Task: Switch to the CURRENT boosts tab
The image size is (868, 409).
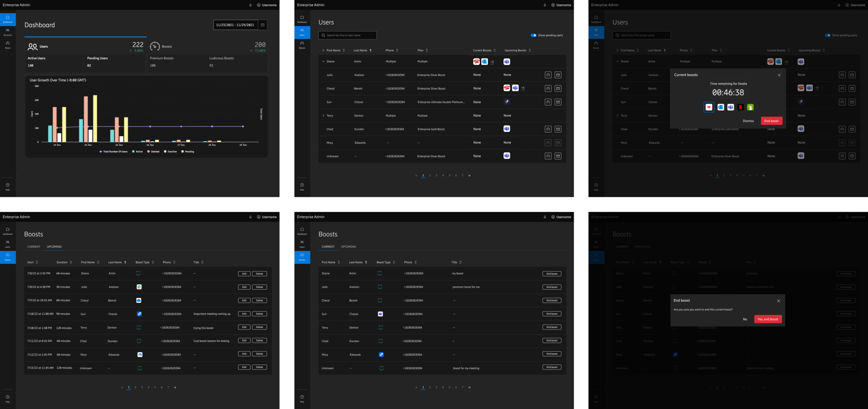Action: pos(328,247)
